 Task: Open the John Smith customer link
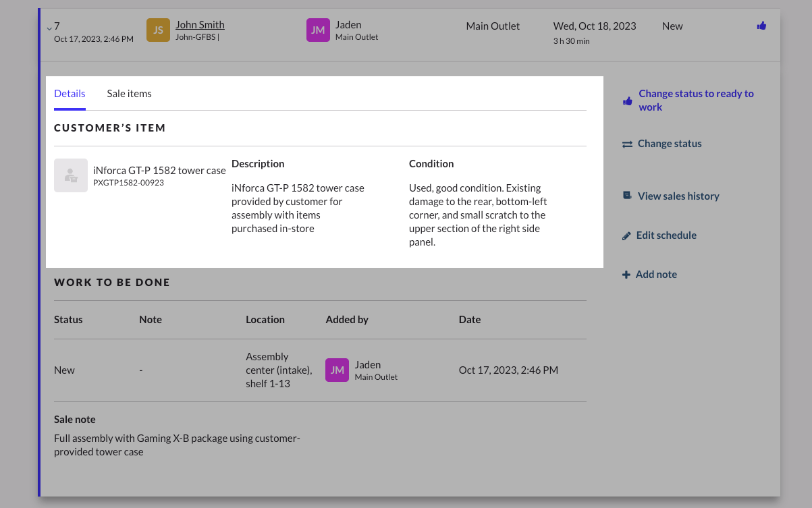tap(200, 25)
